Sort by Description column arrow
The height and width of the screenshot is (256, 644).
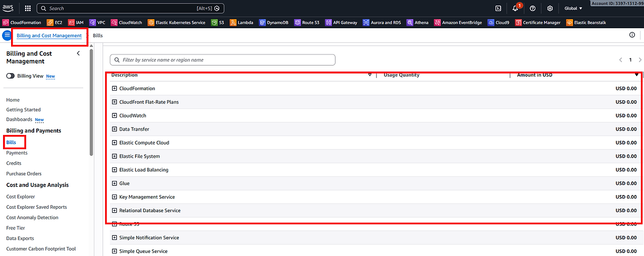(370, 75)
